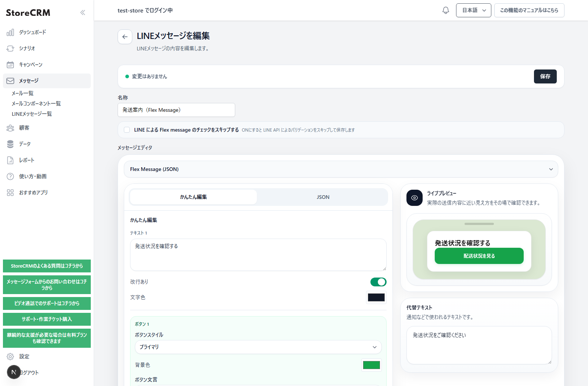Click the キャンペーン calendar icon
Viewport: 588px width, 386px height.
pos(10,65)
